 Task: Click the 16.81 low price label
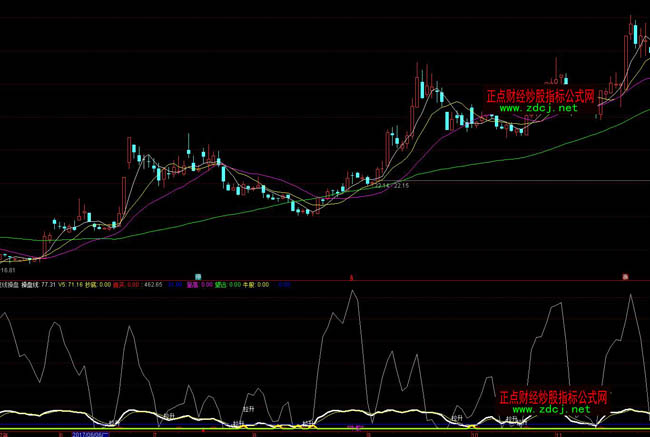coord(9,268)
